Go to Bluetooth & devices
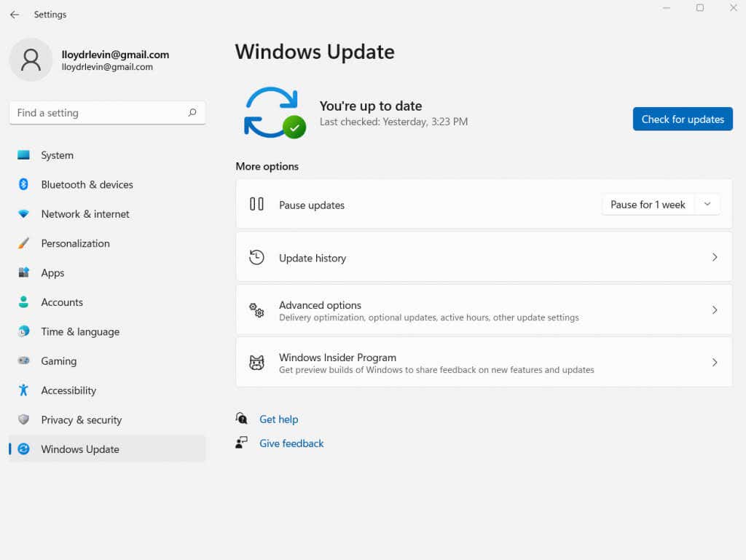 [107, 185]
